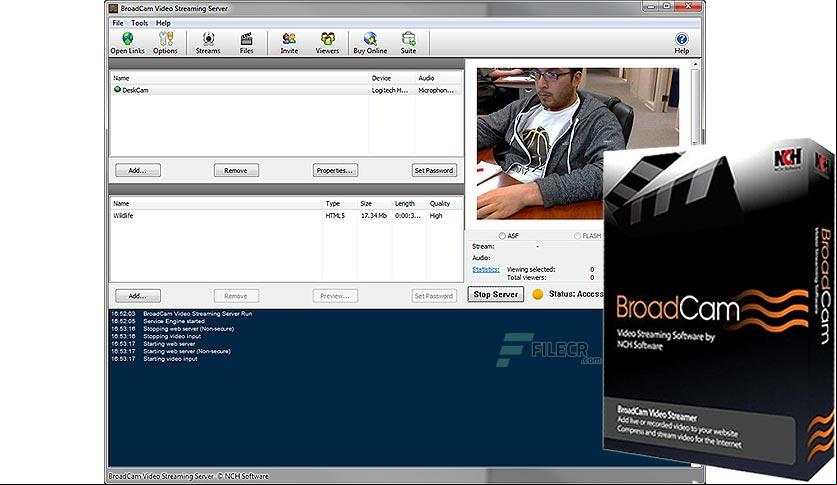Click the Audio column header
The height and width of the screenshot is (485, 837).
pyautogui.click(x=439, y=78)
